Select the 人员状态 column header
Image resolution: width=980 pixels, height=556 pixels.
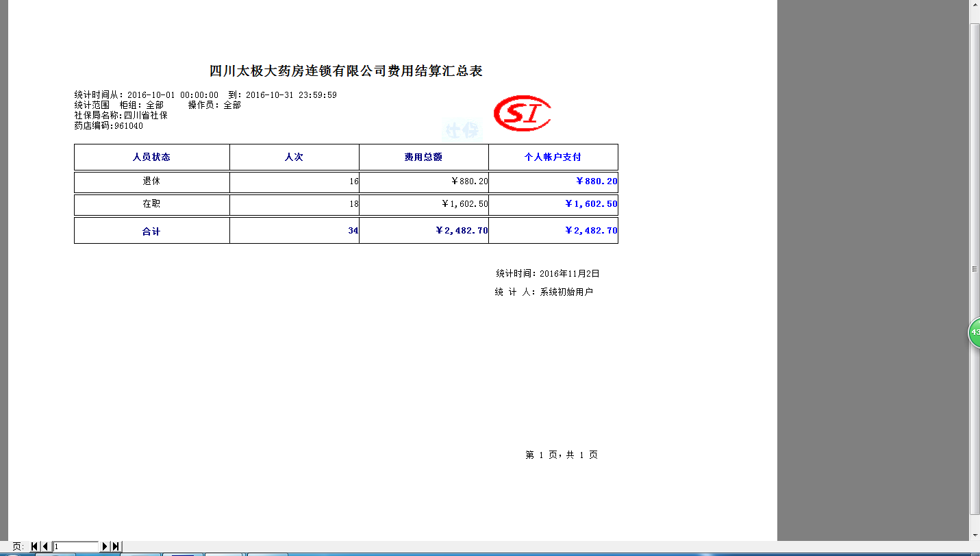point(151,157)
